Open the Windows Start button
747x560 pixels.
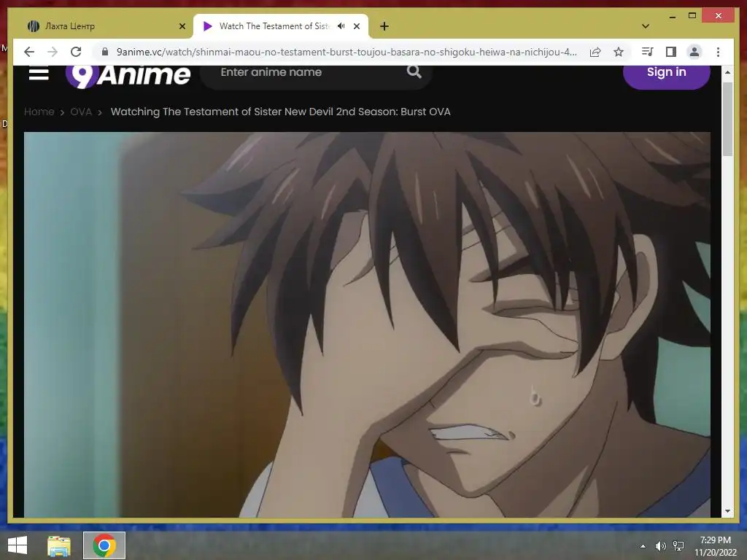[18, 545]
